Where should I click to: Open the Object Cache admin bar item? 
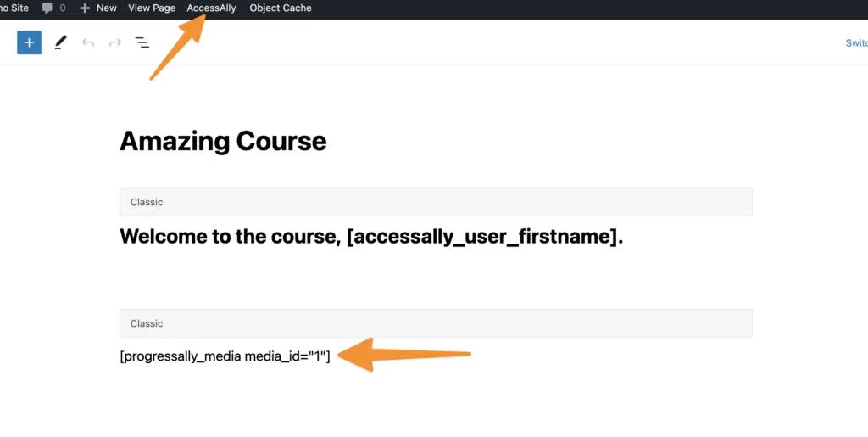[281, 8]
